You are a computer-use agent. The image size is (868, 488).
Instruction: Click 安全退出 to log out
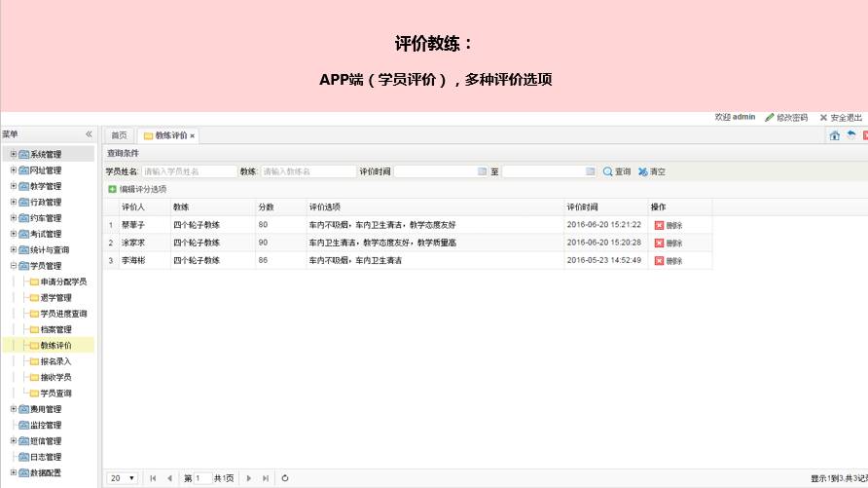tap(841, 118)
